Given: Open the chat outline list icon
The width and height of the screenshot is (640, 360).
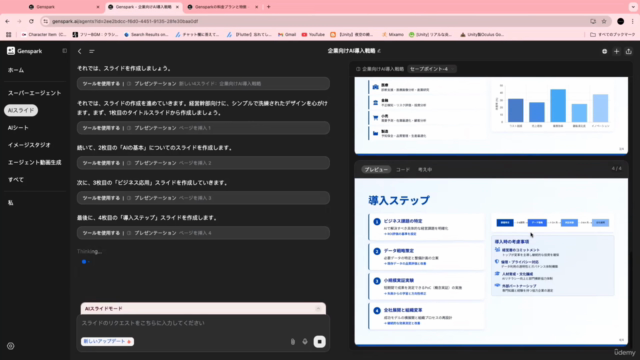Looking at the screenshot, I should [92, 51].
